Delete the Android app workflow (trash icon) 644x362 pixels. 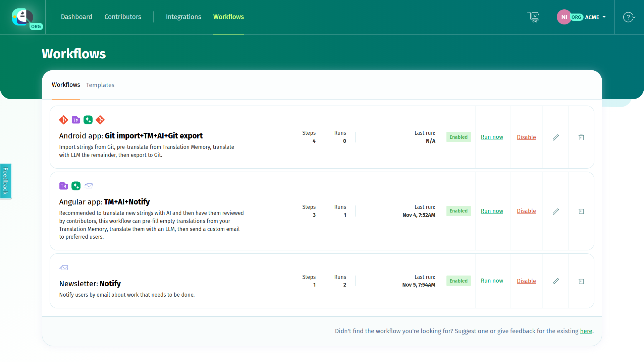[x=581, y=137]
